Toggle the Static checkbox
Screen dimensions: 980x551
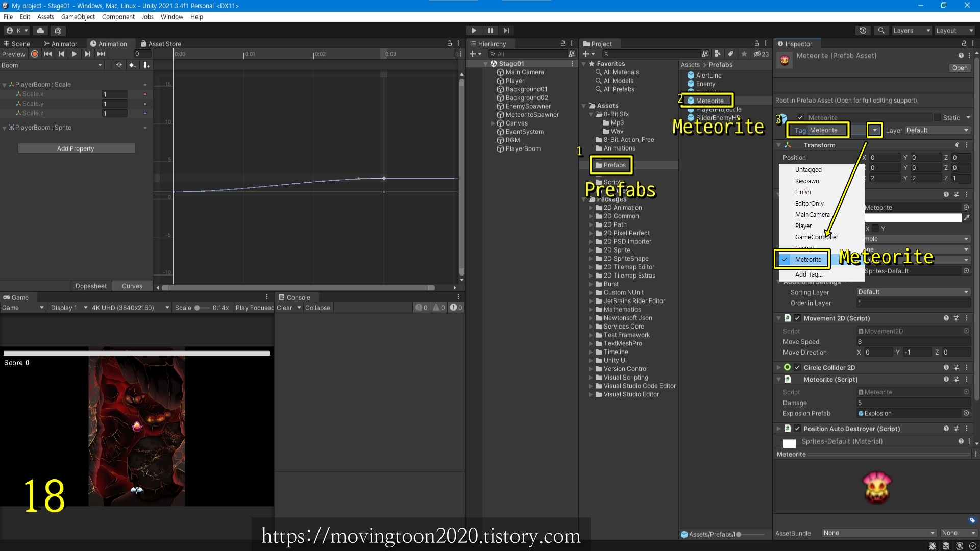pyautogui.click(x=938, y=118)
